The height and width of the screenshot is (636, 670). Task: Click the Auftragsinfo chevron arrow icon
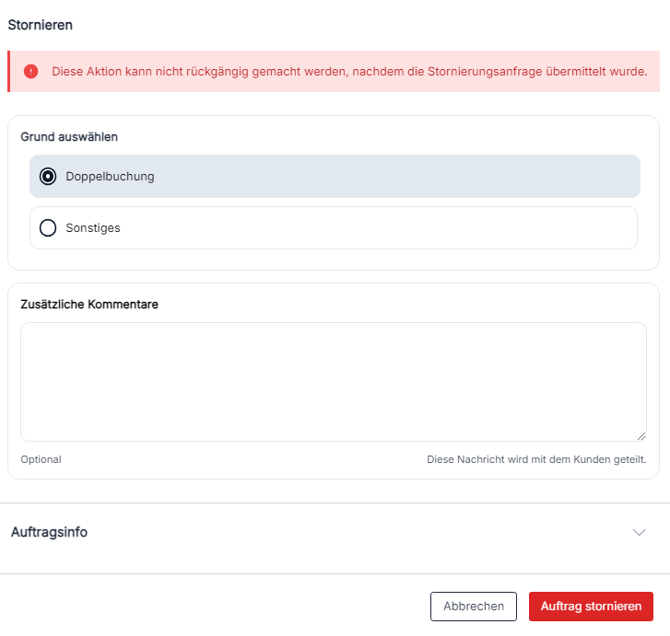pyautogui.click(x=639, y=532)
